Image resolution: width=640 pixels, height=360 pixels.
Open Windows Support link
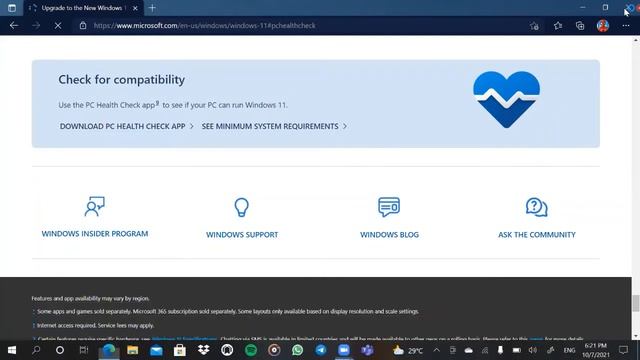(242, 235)
